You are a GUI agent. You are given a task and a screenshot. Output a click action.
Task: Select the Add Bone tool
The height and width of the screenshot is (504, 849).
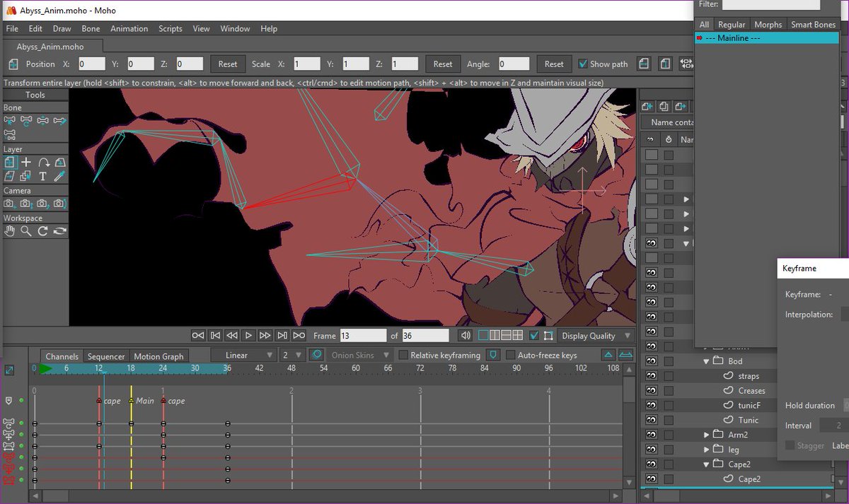61,121
